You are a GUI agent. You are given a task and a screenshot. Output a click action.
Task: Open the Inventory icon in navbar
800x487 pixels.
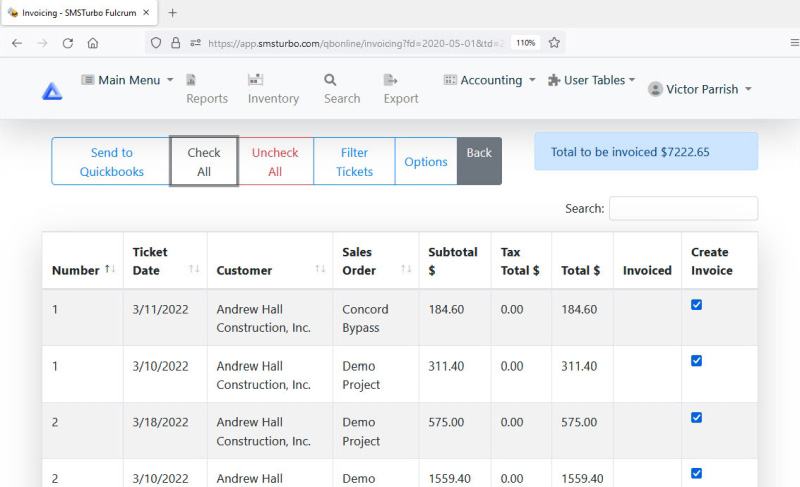click(255, 80)
